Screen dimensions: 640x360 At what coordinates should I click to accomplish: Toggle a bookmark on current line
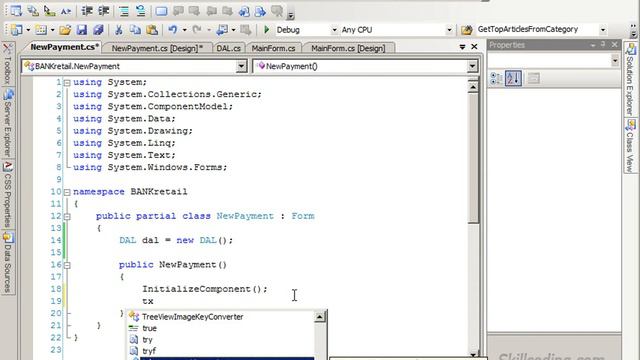point(161,11)
